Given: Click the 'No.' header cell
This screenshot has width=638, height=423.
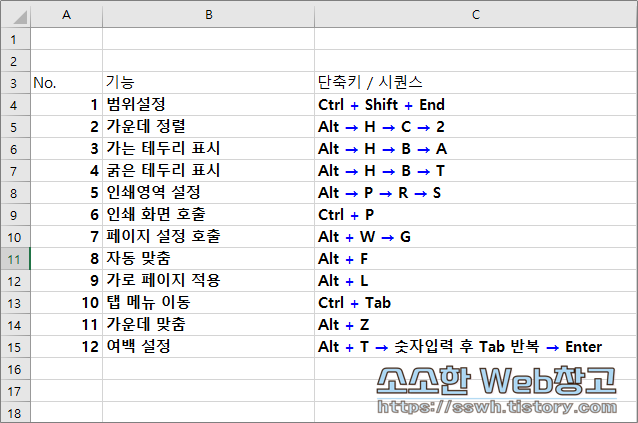Looking at the screenshot, I should [x=66, y=83].
